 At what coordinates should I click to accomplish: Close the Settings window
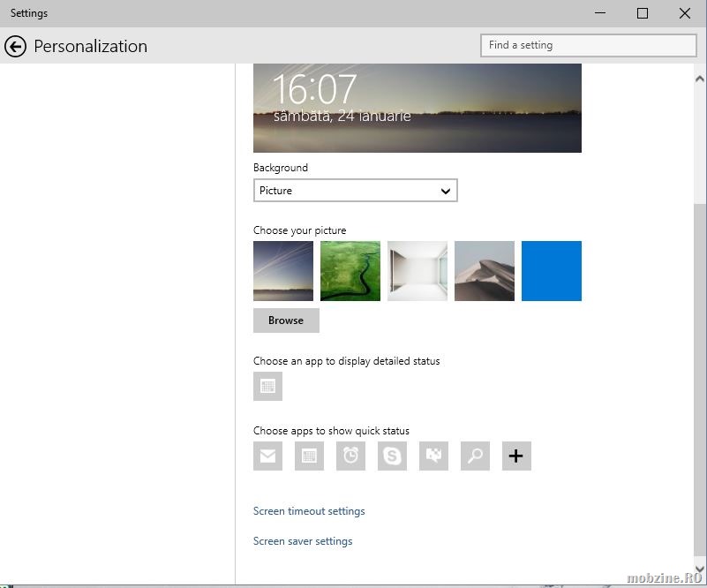point(685,13)
